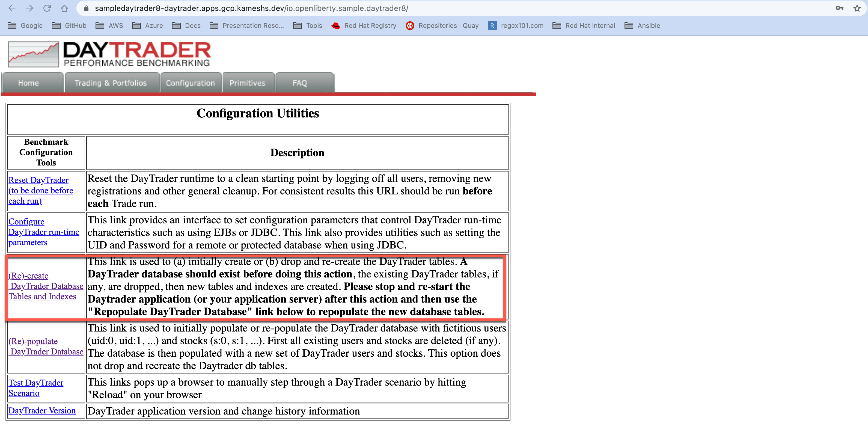This screenshot has width=868, height=432.
Task: Click 'This links pops up a browser' text
Action: coord(277,389)
